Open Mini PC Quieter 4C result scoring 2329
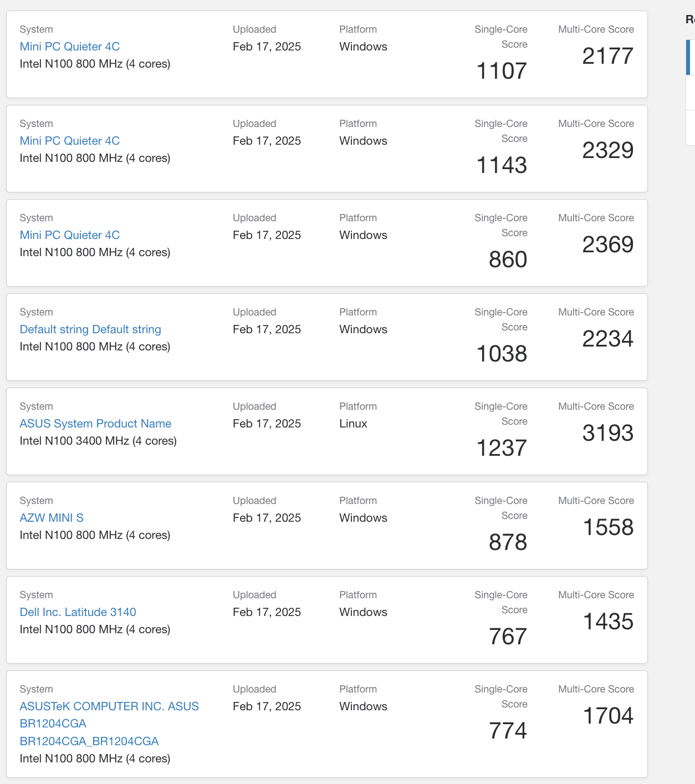 click(x=69, y=141)
